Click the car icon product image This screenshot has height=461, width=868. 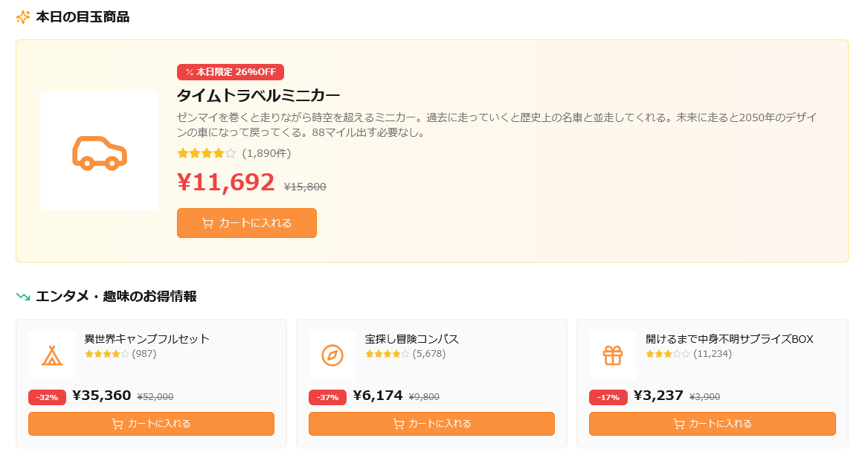tap(100, 151)
